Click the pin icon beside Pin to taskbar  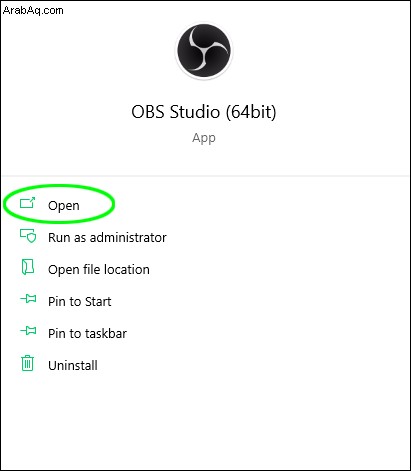click(28, 331)
